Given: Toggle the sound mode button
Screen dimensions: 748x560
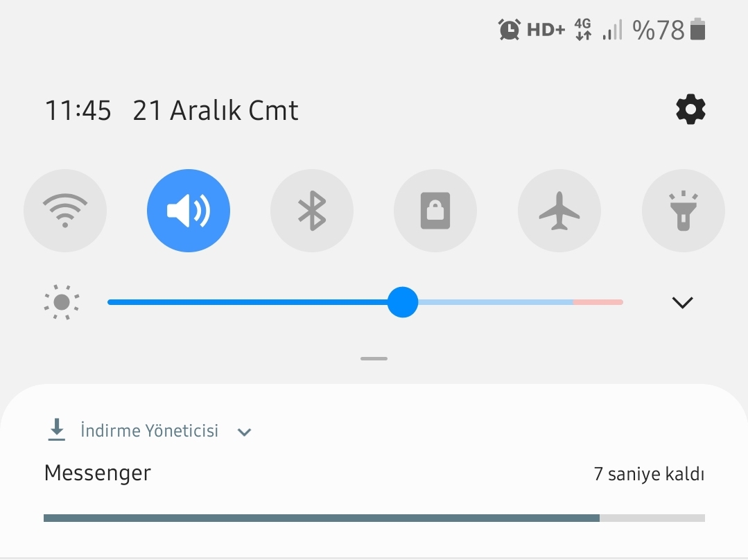Looking at the screenshot, I should (189, 211).
